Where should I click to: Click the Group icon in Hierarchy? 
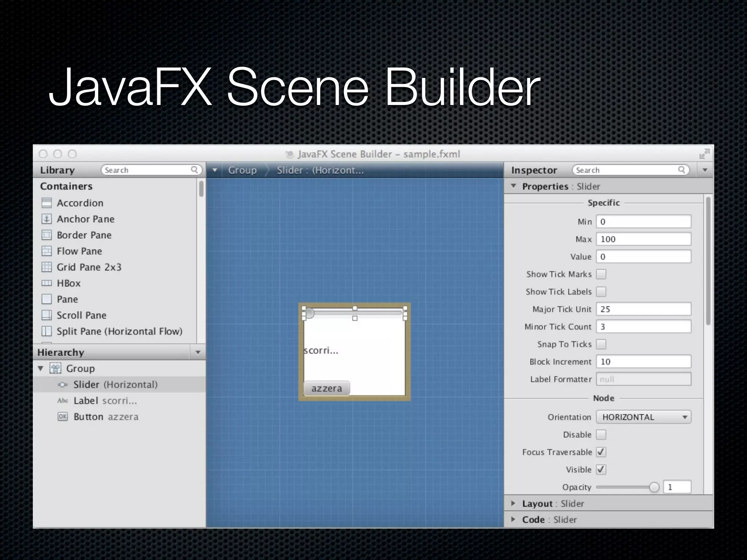click(x=55, y=368)
